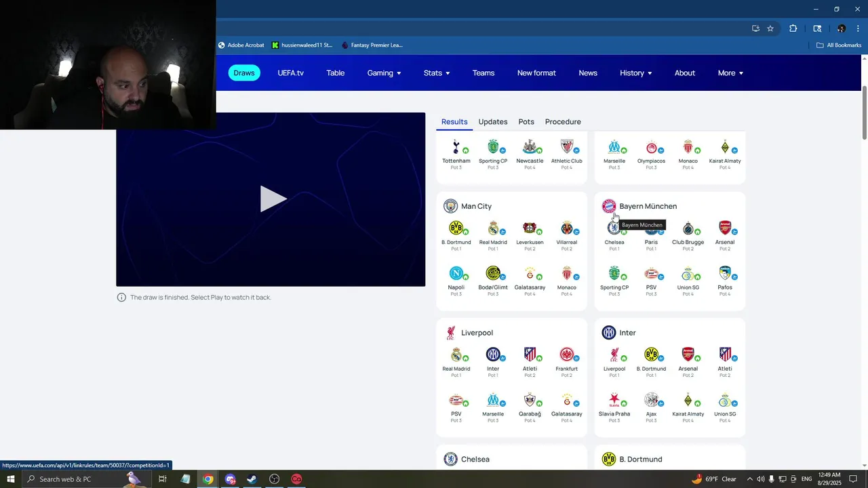Open the Man City club crest header
This screenshot has width=868, height=488.
point(450,206)
